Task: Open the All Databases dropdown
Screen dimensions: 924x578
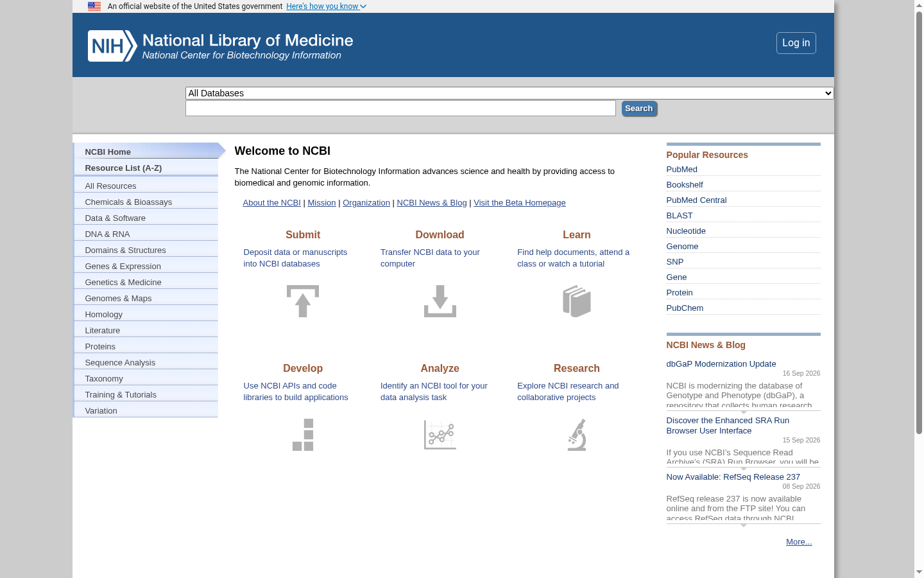Action: (509, 93)
